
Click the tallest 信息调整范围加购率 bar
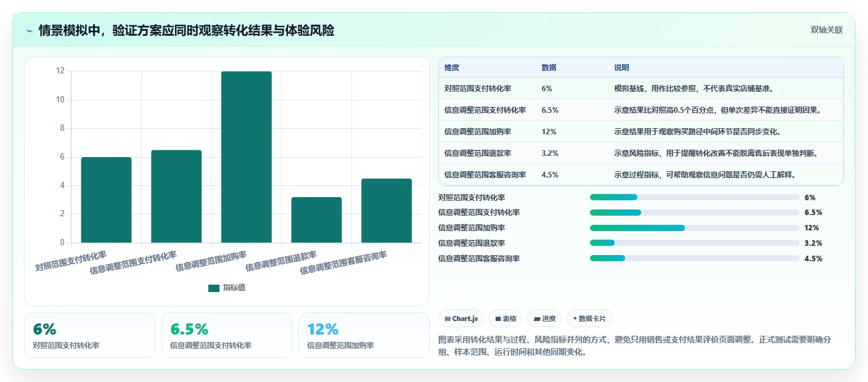(x=247, y=157)
